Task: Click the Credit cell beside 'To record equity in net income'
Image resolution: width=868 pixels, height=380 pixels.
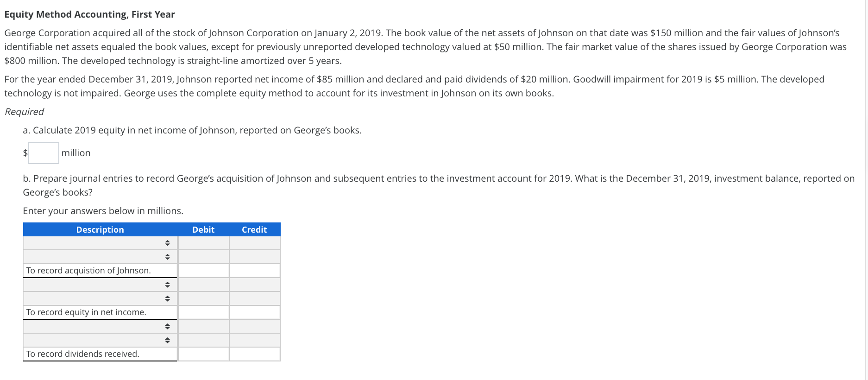Action: [255, 312]
